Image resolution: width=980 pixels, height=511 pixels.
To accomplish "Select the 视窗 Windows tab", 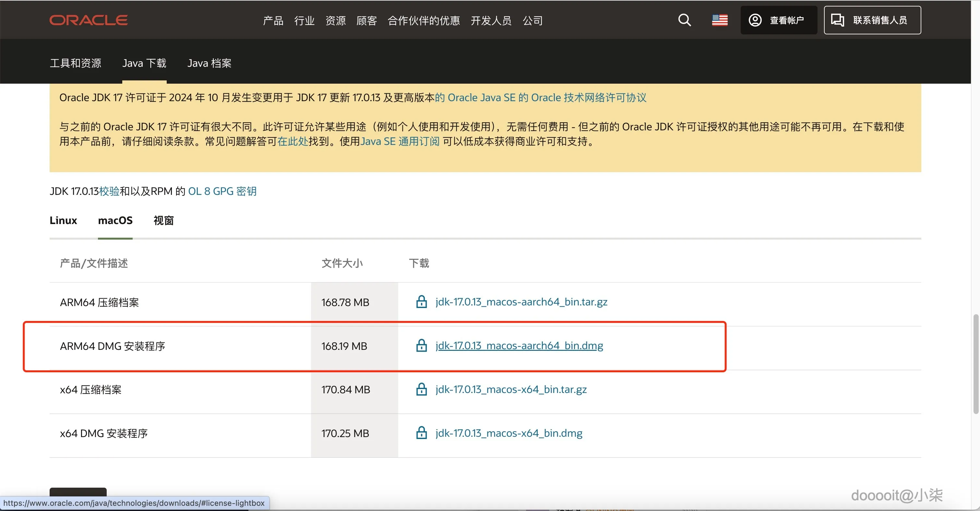I will coord(163,220).
